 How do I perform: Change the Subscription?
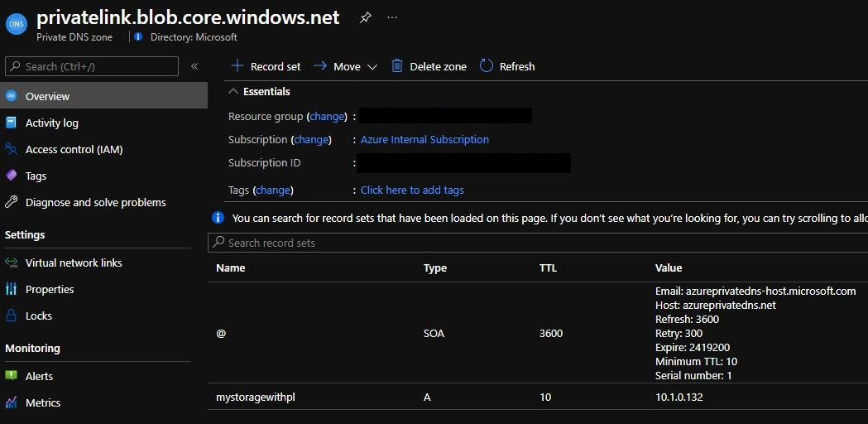click(311, 140)
